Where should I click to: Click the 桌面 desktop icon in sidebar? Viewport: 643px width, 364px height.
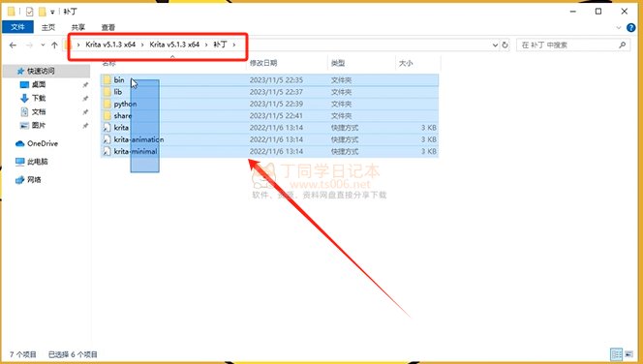click(24, 84)
